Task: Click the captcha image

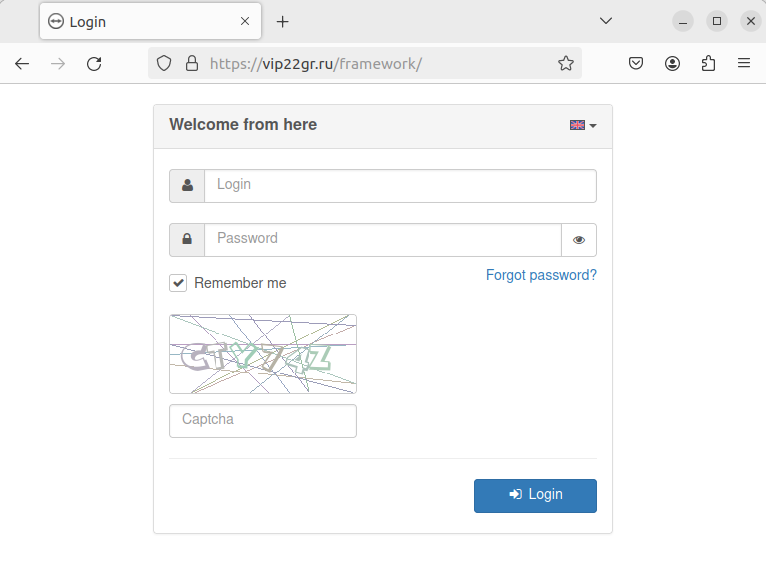Action: coord(263,354)
